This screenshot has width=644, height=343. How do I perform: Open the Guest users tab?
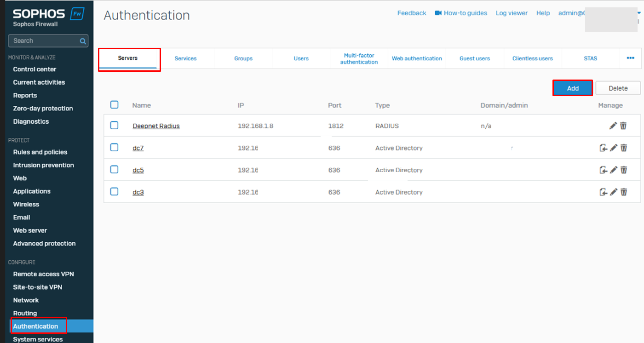pyautogui.click(x=474, y=58)
